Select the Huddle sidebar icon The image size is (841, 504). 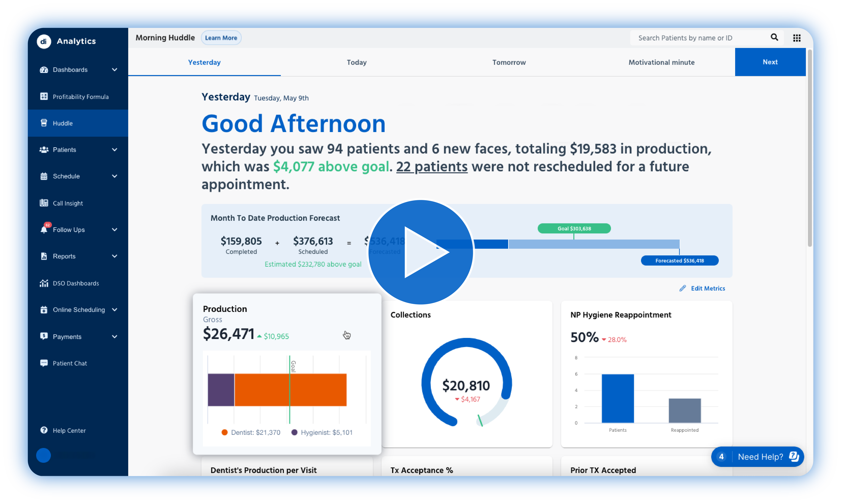point(44,123)
